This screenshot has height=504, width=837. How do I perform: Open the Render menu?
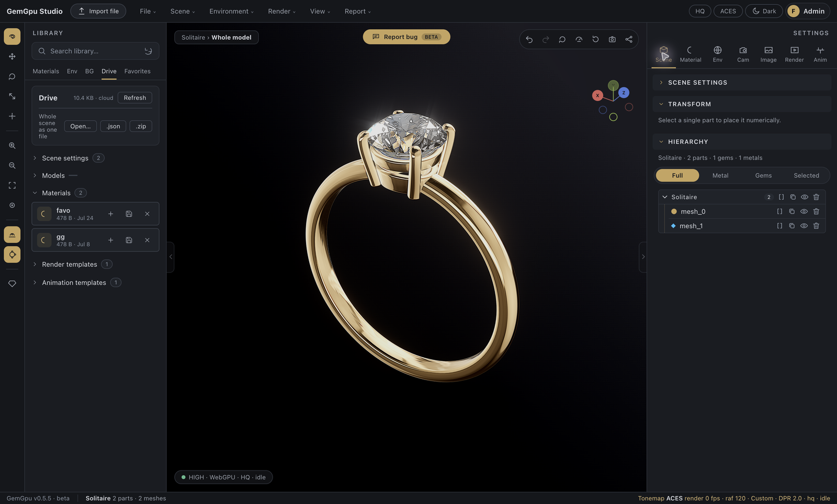point(281,11)
